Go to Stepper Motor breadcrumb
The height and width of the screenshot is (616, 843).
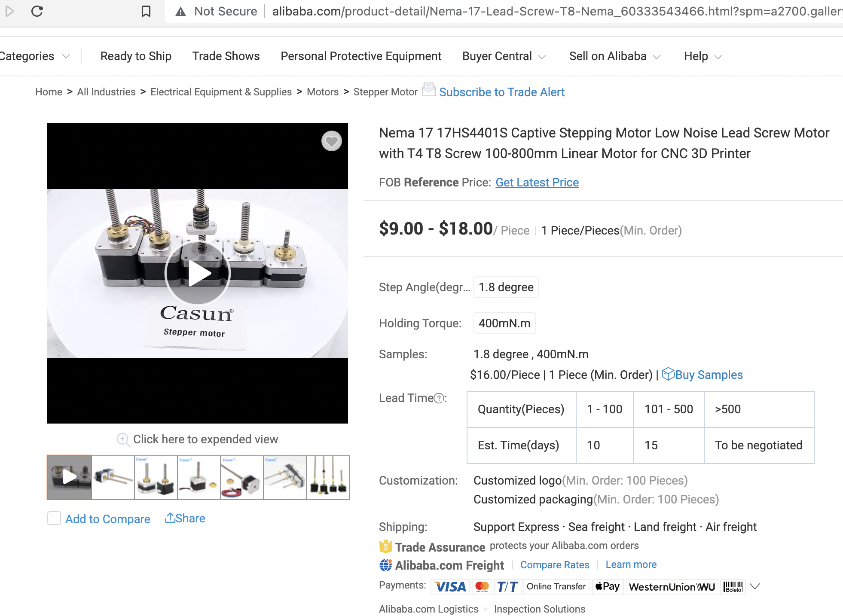pyautogui.click(x=385, y=92)
